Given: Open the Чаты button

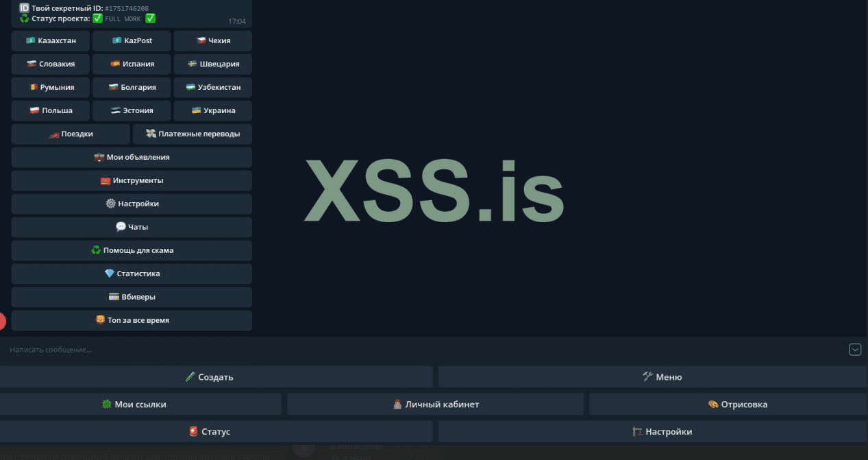Looking at the screenshot, I should click(132, 227).
